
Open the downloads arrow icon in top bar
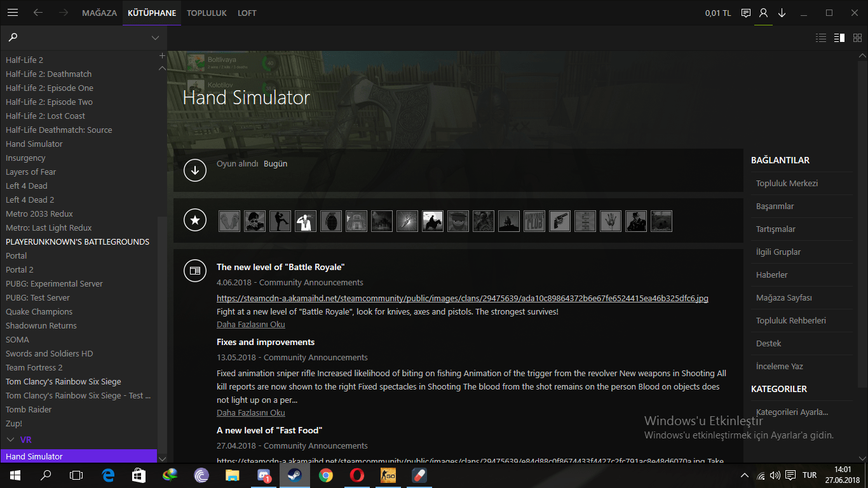tap(782, 13)
